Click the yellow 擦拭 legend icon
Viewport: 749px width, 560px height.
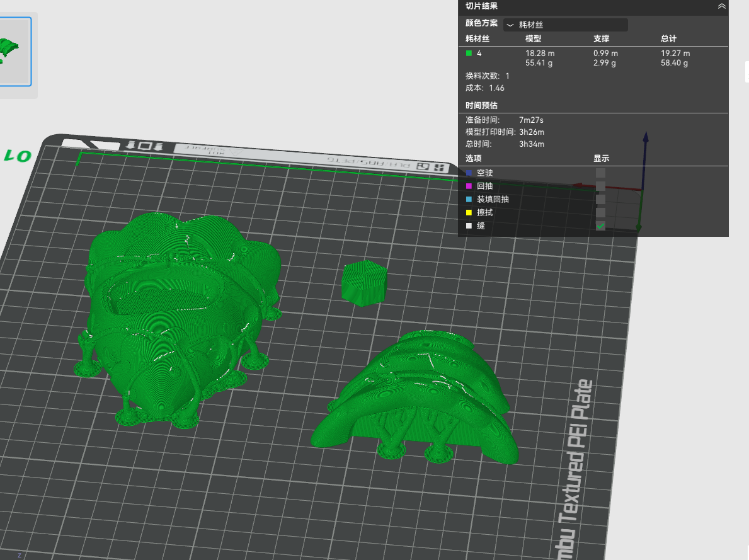coord(469,213)
